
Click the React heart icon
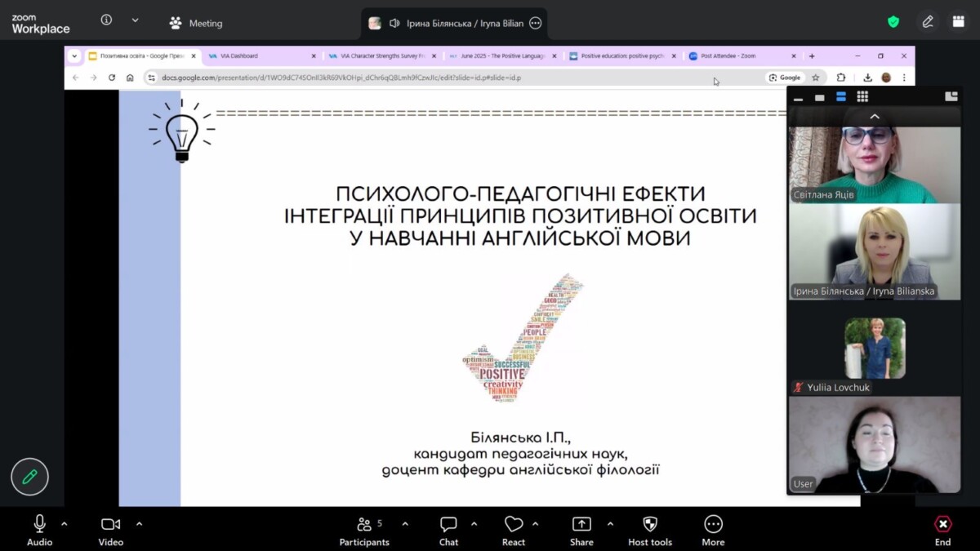tap(514, 530)
